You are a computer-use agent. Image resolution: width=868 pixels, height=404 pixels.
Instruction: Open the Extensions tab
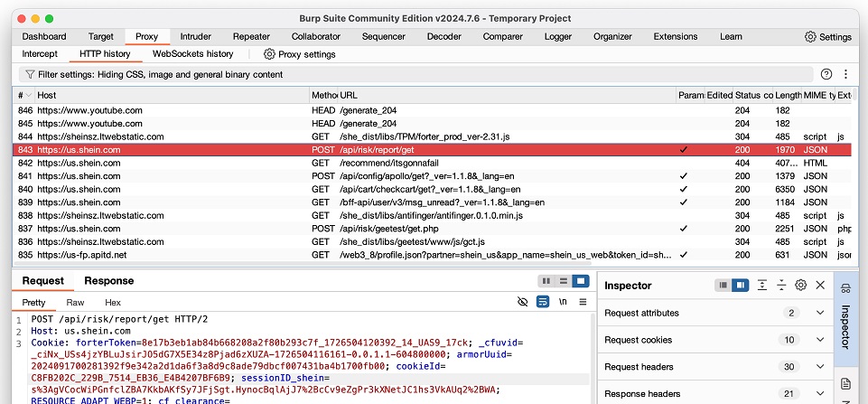tap(676, 36)
